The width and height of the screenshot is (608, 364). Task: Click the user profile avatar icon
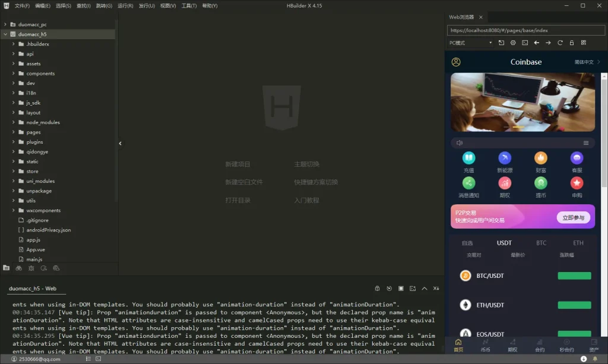(x=456, y=62)
